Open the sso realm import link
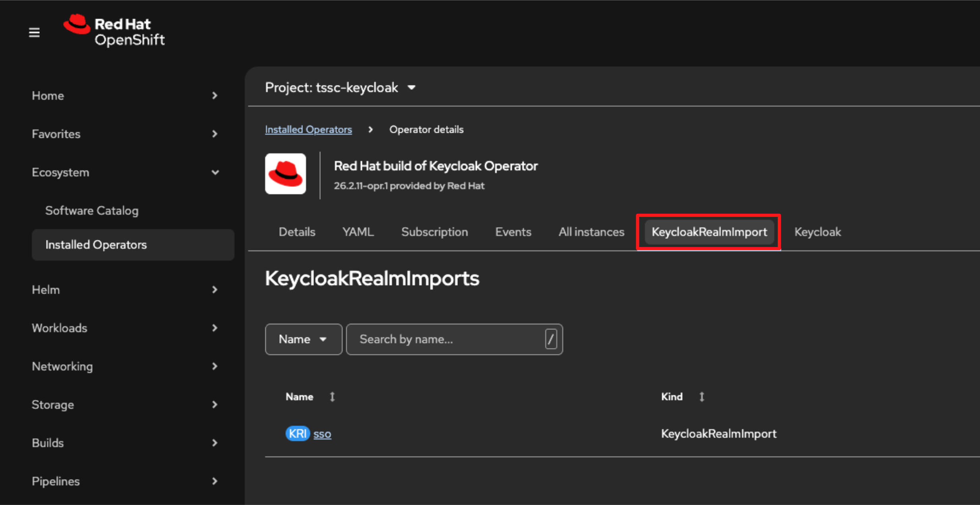This screenshot has width=980, height=505. (322, 434)
